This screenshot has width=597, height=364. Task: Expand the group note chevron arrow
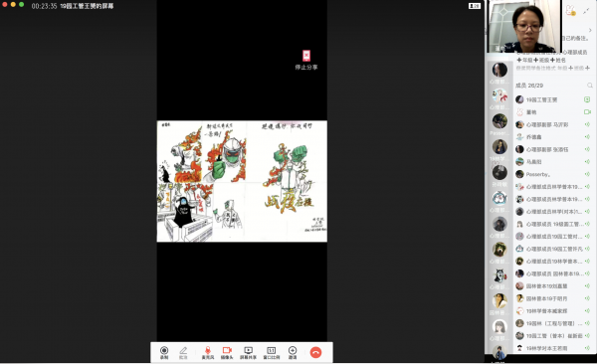(x=590, y=30)
